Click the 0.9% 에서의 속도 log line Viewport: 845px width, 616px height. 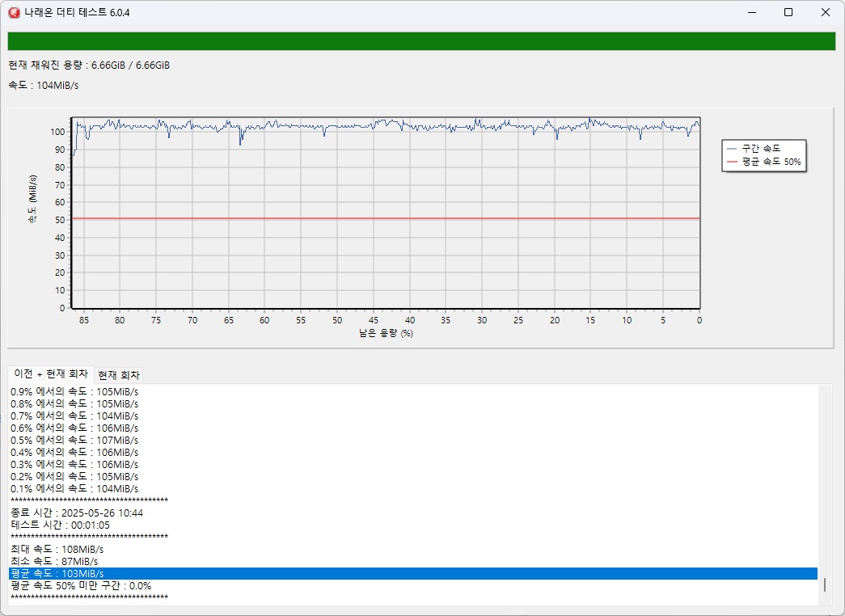pyautogui.click(x=74, y=392)
